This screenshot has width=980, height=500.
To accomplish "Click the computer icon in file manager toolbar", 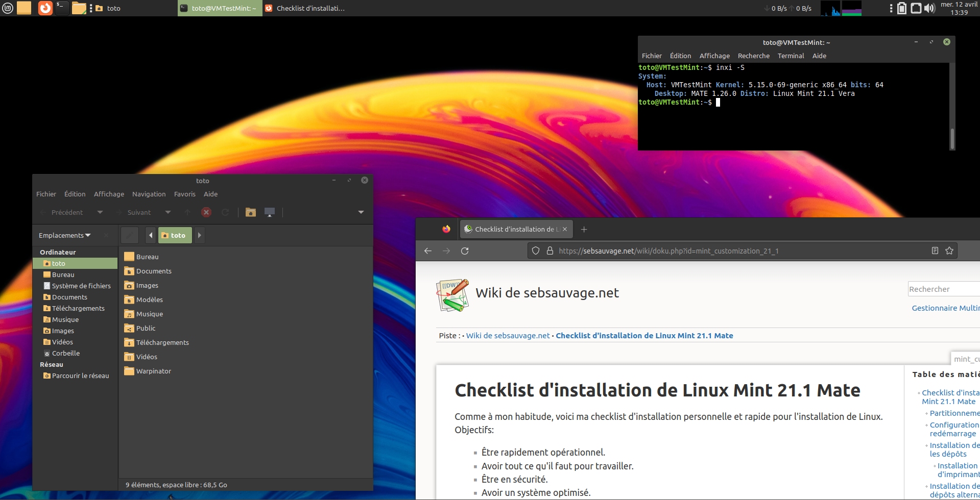I will coord(270,212).
